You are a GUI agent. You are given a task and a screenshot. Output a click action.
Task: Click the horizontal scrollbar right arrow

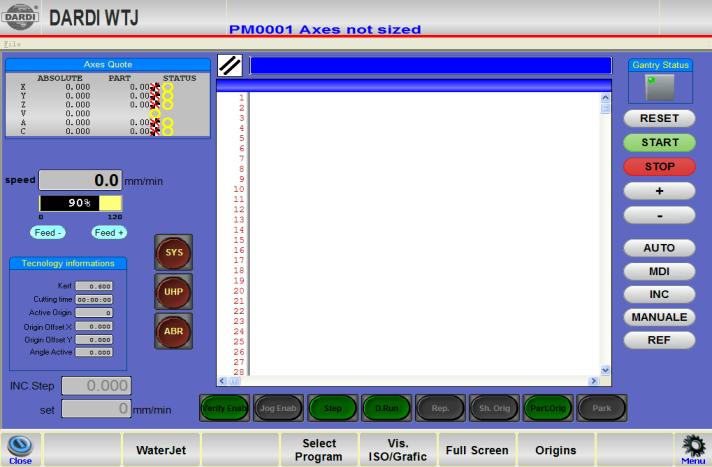pos(593,381)
